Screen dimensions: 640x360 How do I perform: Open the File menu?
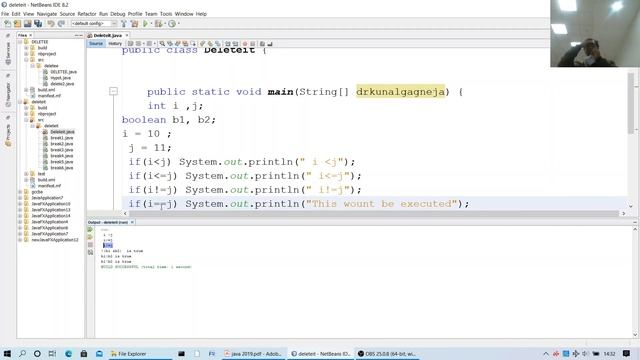tap(5, 14)
